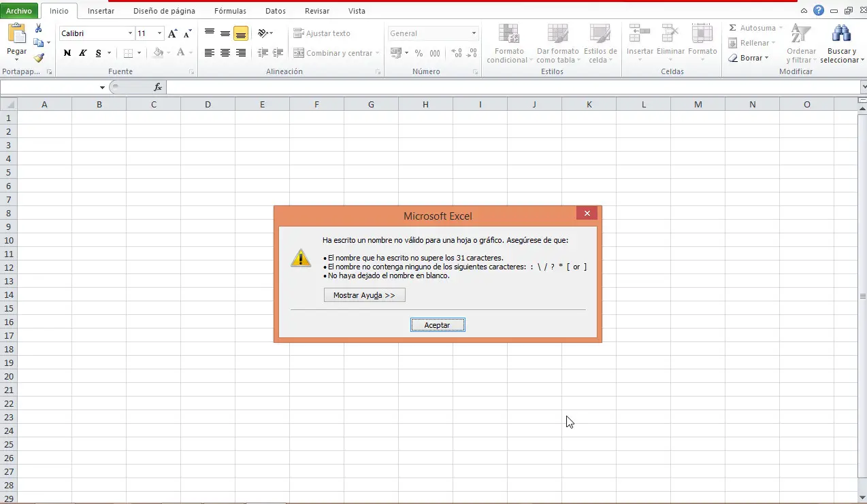Click the cell borders icon

(128, 53)
